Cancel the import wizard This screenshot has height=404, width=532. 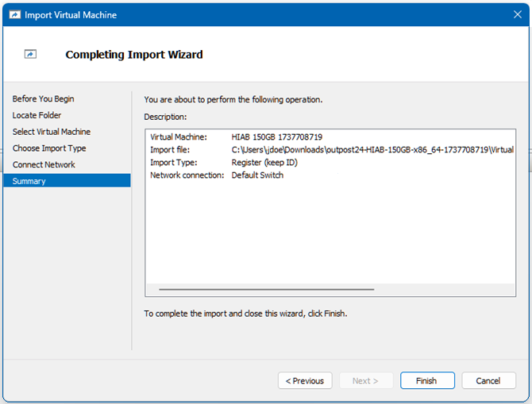point(488,381)
